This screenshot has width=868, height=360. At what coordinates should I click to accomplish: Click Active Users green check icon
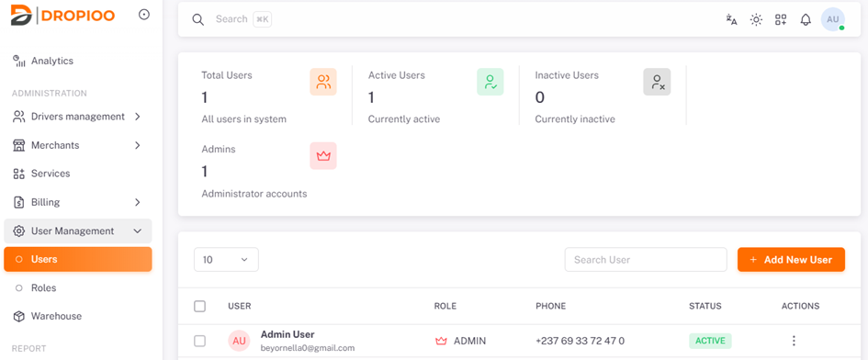click(x=490, y=82)
